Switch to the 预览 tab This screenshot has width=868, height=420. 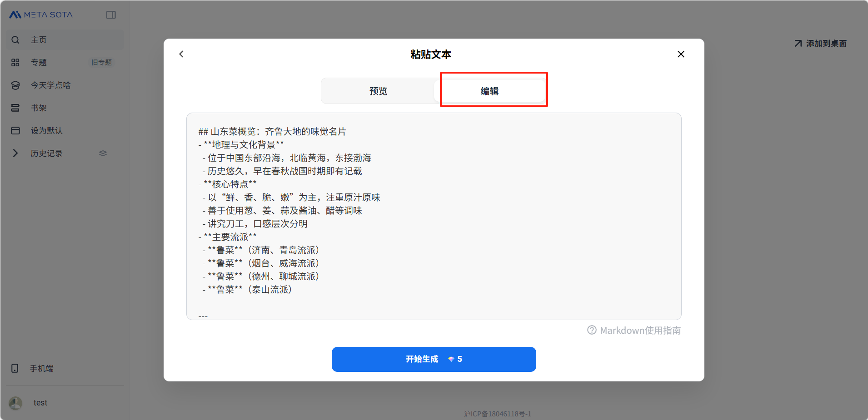pos(378,91)
